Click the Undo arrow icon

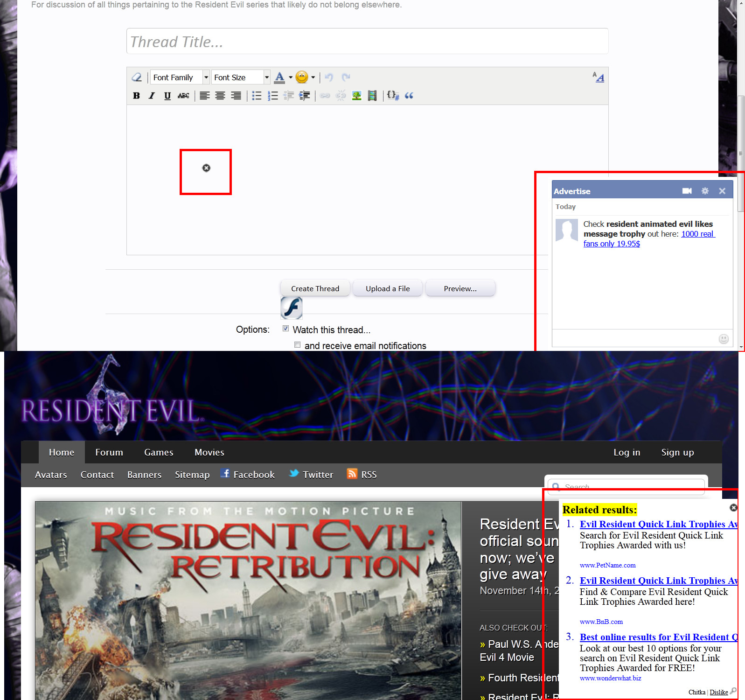point(329,77)
